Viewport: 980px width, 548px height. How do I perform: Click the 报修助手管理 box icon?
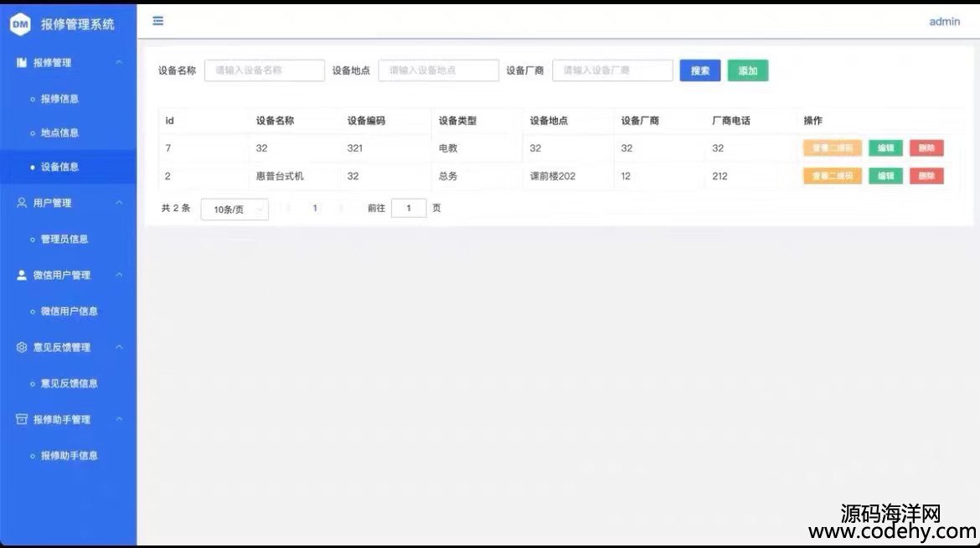point(22,419)
